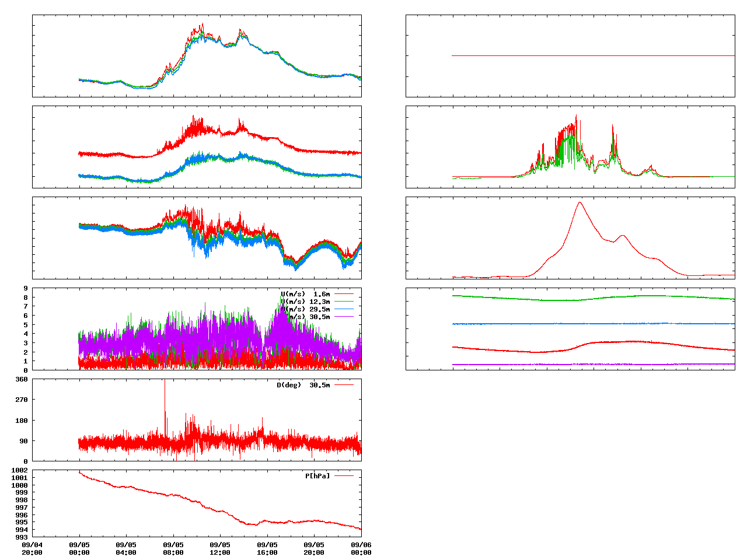Image resolution: width=747 pixels, height=560 pixels.
Task: Click the '3' tick on the wind speed axis
Action: coord(26,343)
